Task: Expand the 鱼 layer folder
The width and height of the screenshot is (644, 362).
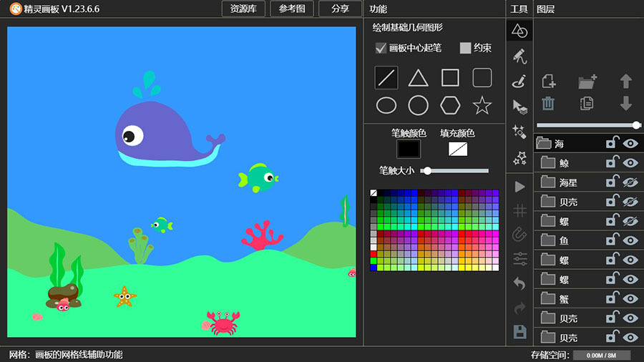Action: [548, 240]
